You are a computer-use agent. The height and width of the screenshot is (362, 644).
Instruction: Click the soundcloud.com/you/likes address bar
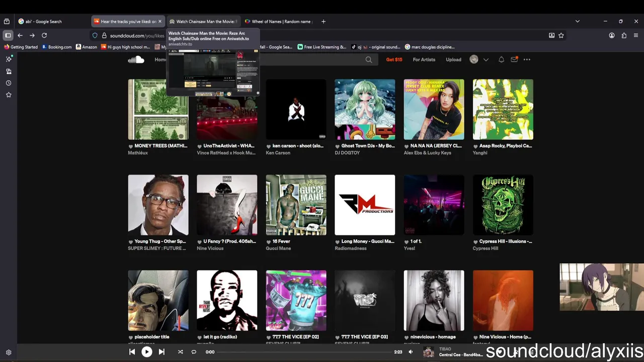137,36
